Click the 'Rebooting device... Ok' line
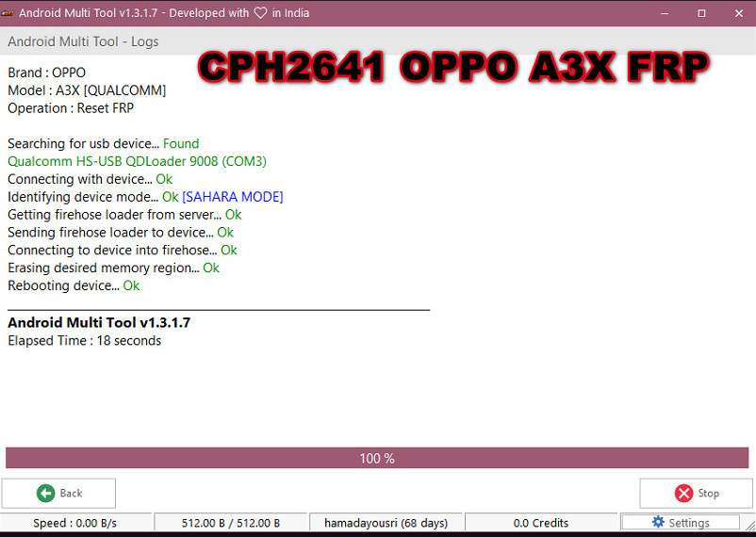 74,285
